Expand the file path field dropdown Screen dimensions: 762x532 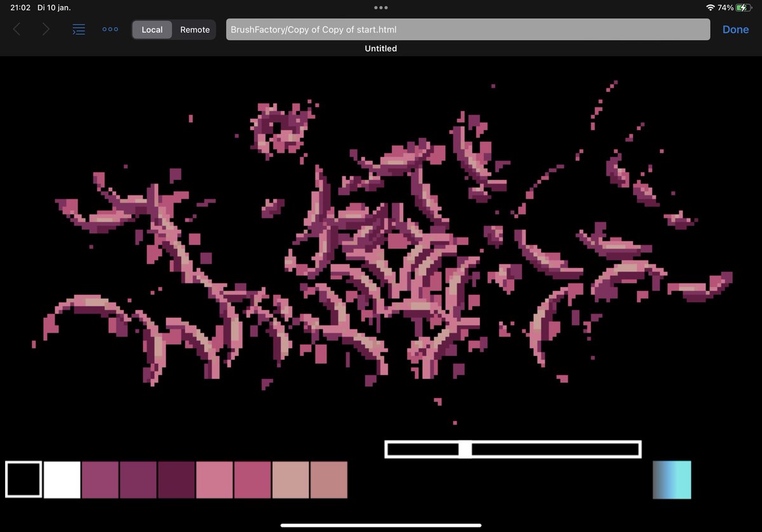[468, 29]
